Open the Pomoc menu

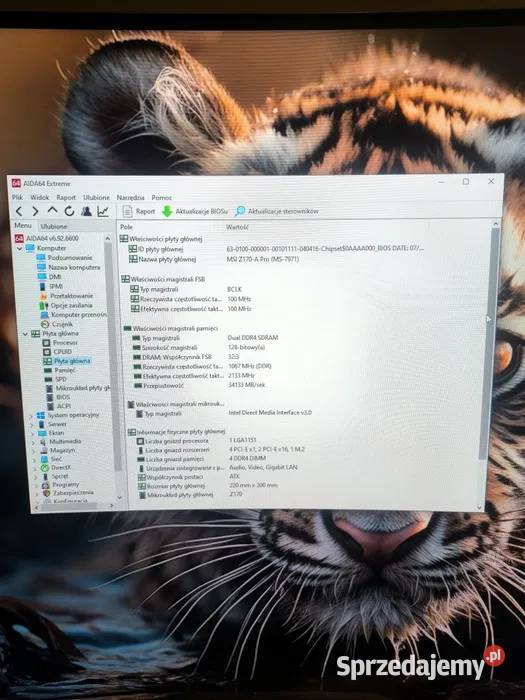[162, 197]
